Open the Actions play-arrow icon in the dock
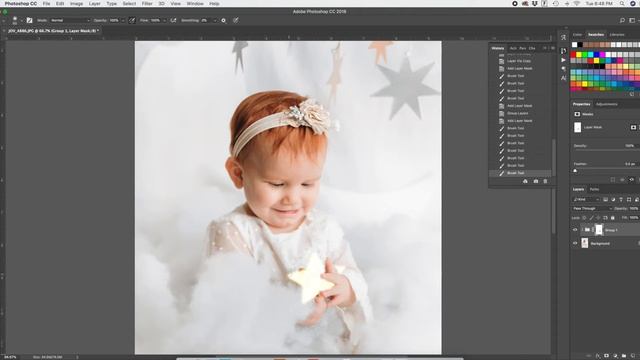 pos(564,60)
